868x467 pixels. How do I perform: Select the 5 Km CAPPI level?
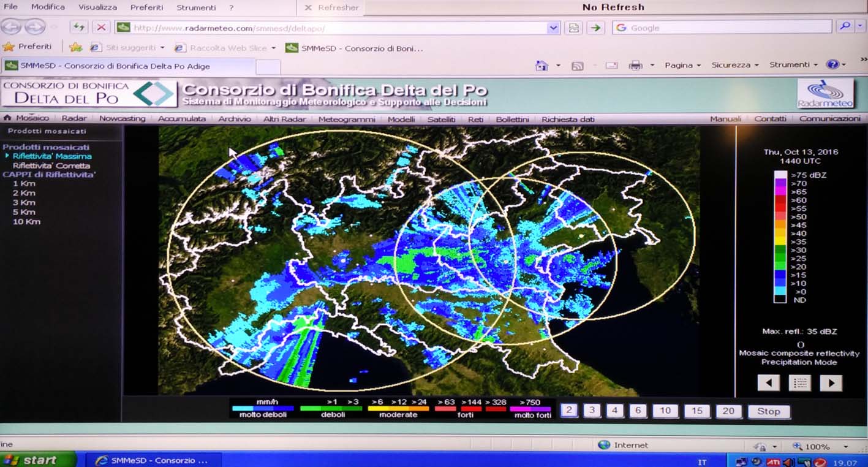pos(24,212)
